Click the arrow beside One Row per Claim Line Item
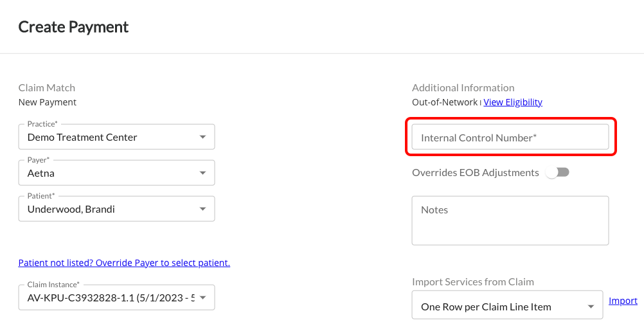 click(591, 307)
